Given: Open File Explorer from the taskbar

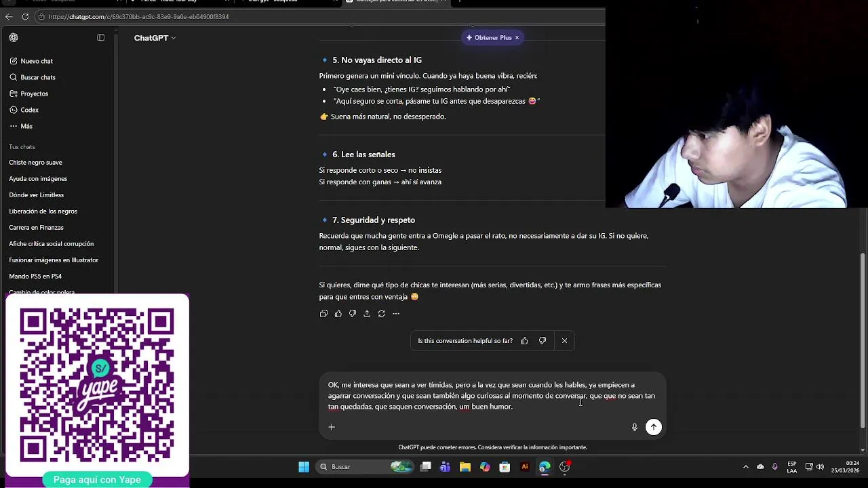Looking at the screenshot, I should click(x=465, y=467).
